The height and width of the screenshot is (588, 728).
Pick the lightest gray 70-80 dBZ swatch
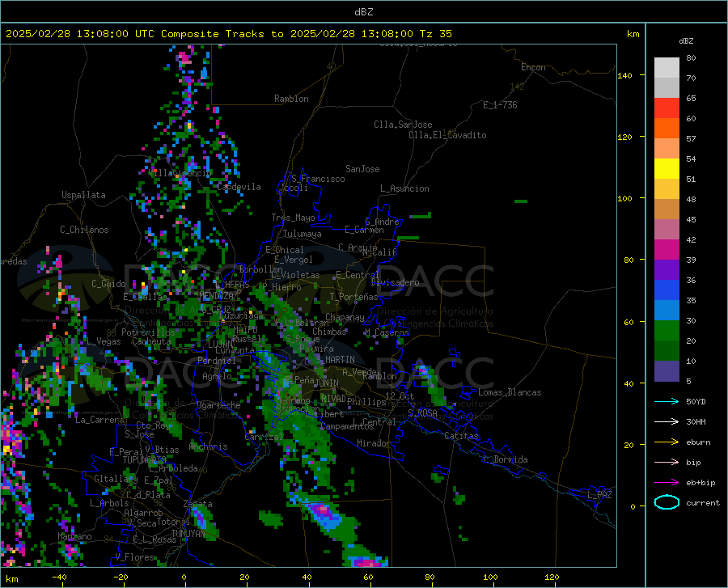click(x=667, y=68)
